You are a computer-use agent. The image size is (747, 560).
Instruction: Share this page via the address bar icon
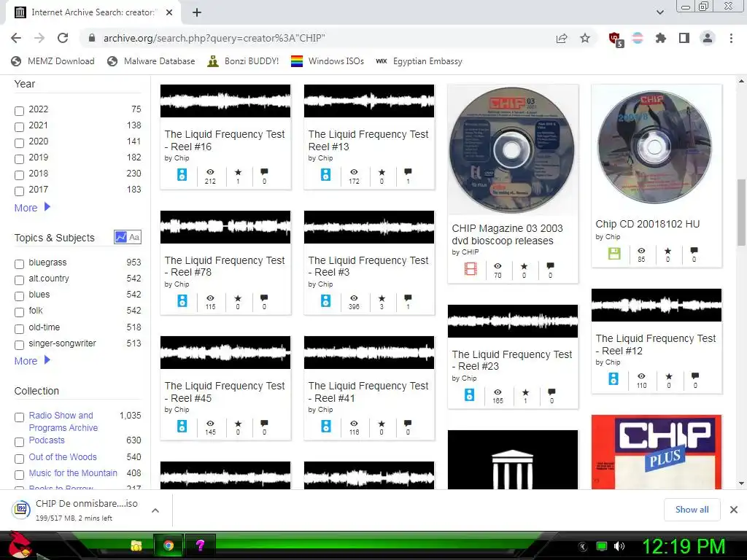[562, 38]
